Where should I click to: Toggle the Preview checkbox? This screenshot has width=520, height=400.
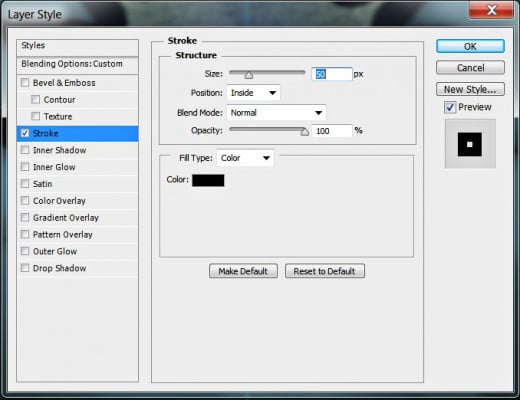click(450, 107)
